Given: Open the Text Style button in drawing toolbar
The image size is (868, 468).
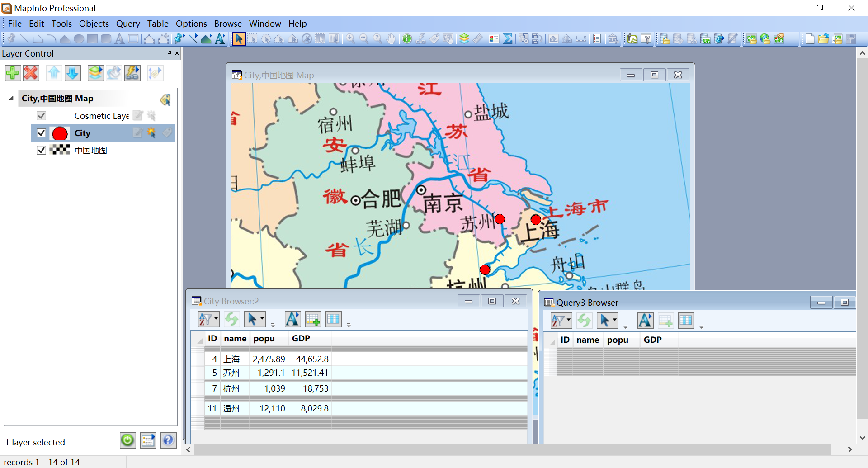Looking at the screenshot, I should (220, 39).
